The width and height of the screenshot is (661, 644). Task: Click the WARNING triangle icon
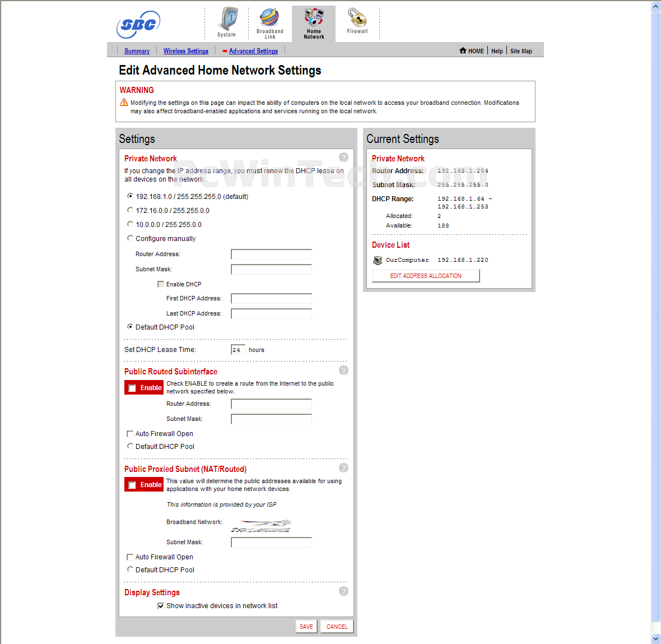pyautogui.click(x=124, y=102)
